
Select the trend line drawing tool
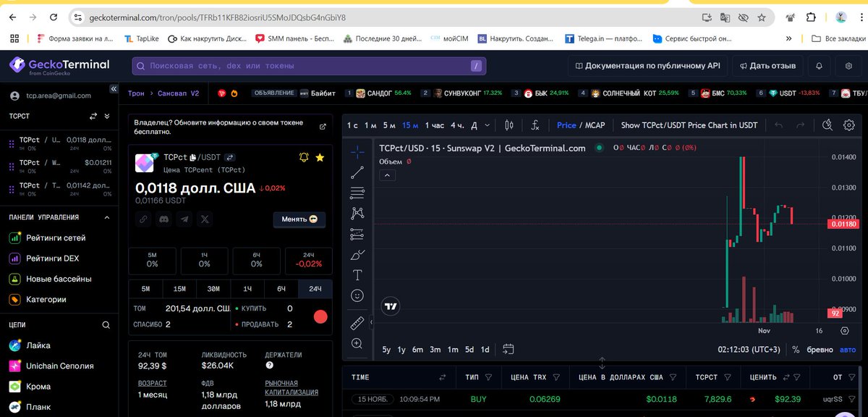(x=357, y=172)
